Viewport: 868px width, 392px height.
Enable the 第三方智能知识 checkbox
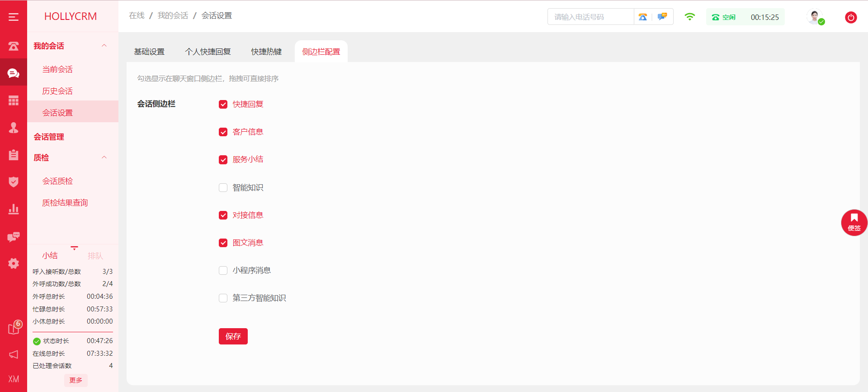point(223,298)
